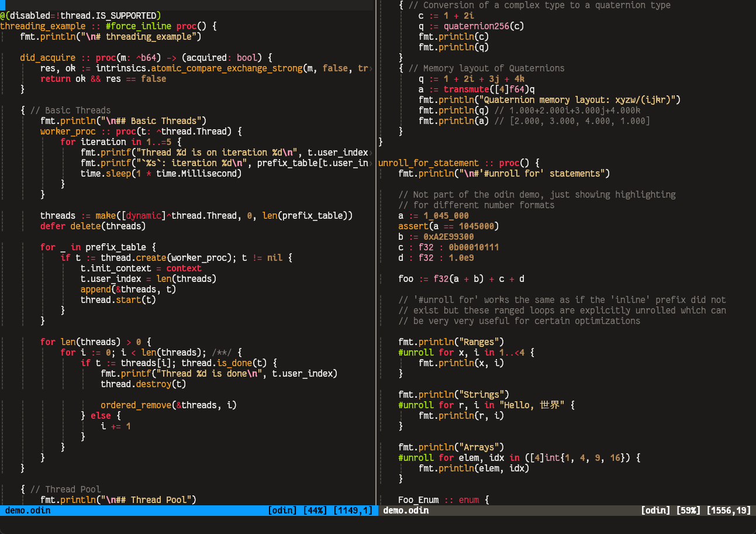This screenshot has height=534, width=756.
Task: Click the 'b := 0xA2E99300' line
Action: [x=436, y=237]
